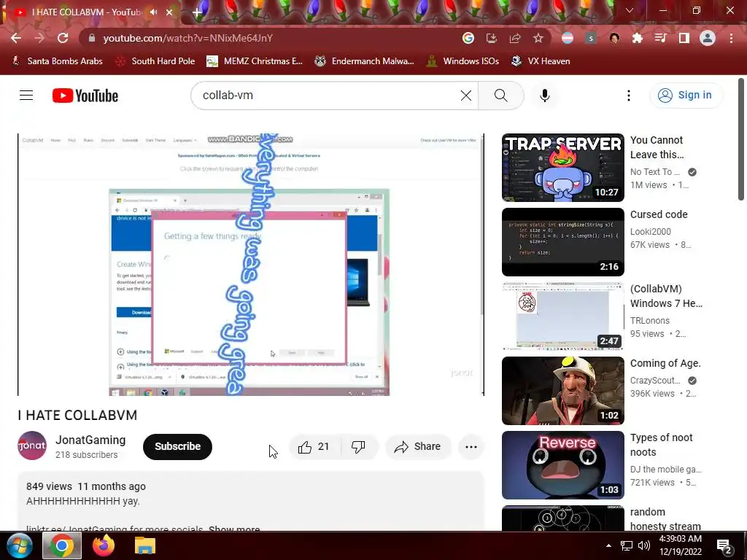The image size is (747, 560).
Task: Clear the search text with X
Action: click(466, 96)
